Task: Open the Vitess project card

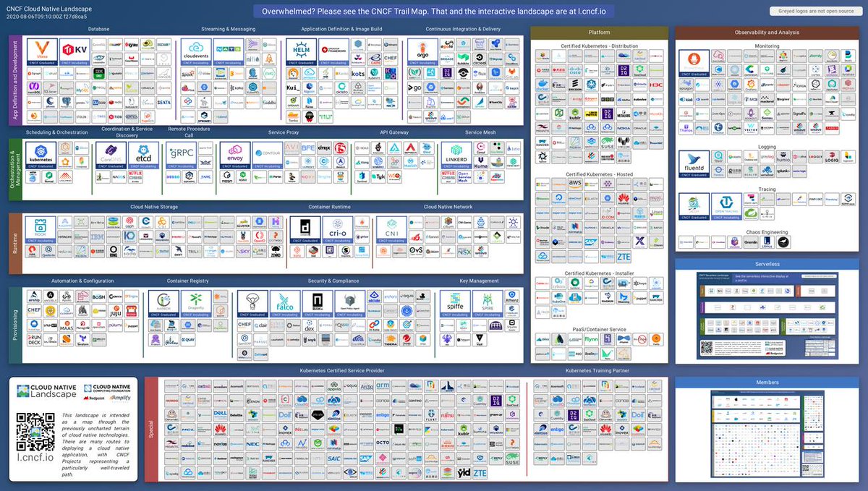Action: point(43,51)
